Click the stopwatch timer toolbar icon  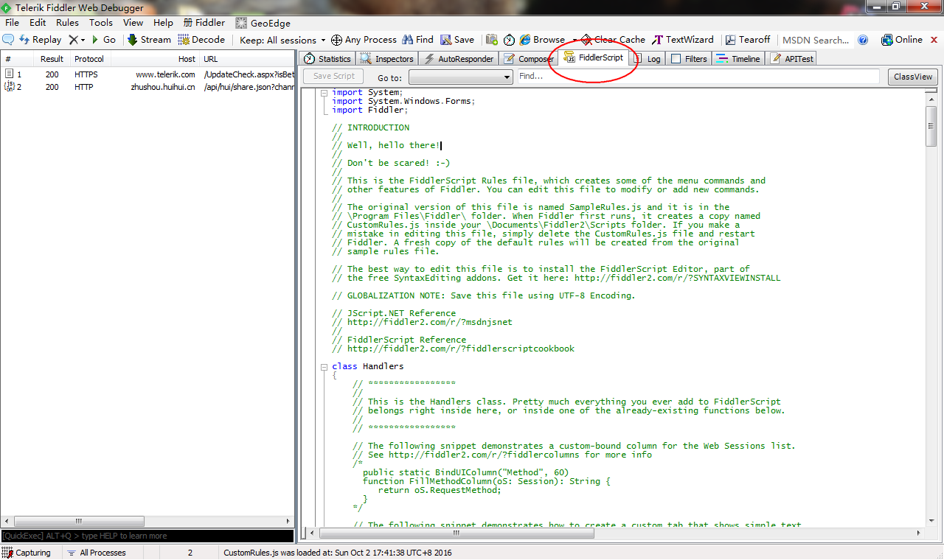point(509,40)
